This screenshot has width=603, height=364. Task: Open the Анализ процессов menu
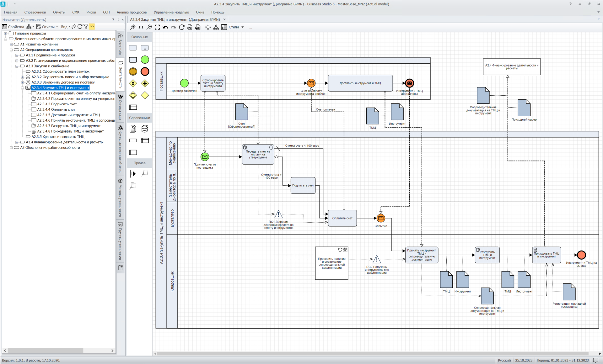[x=132, y=12]
